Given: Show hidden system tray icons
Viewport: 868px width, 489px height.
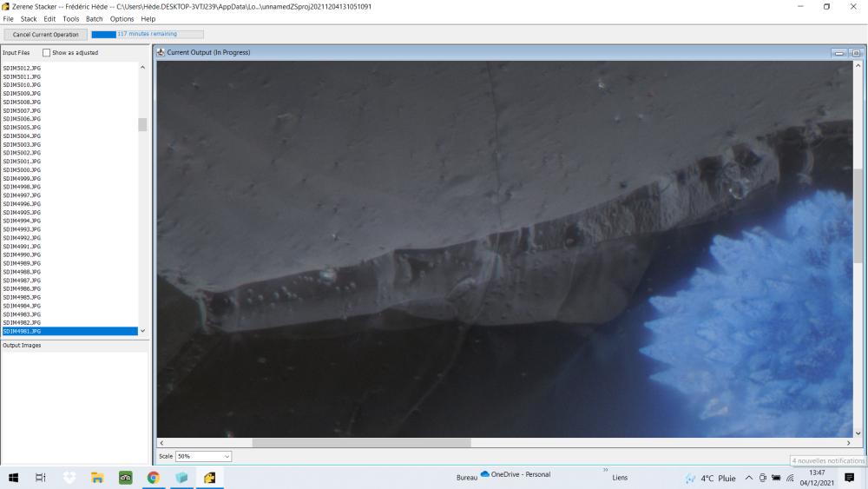Looking at the screenshot, I should tap(749, 478).
